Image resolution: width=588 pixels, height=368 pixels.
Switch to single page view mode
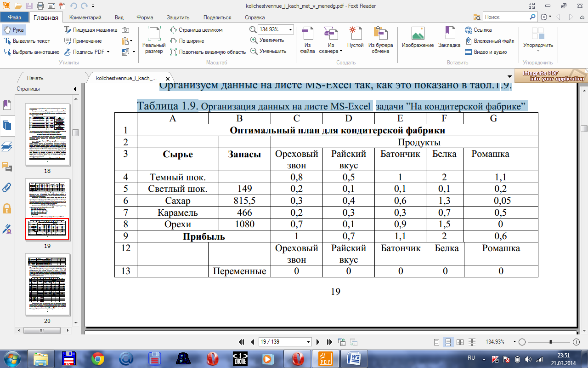[x=437, y=342]
